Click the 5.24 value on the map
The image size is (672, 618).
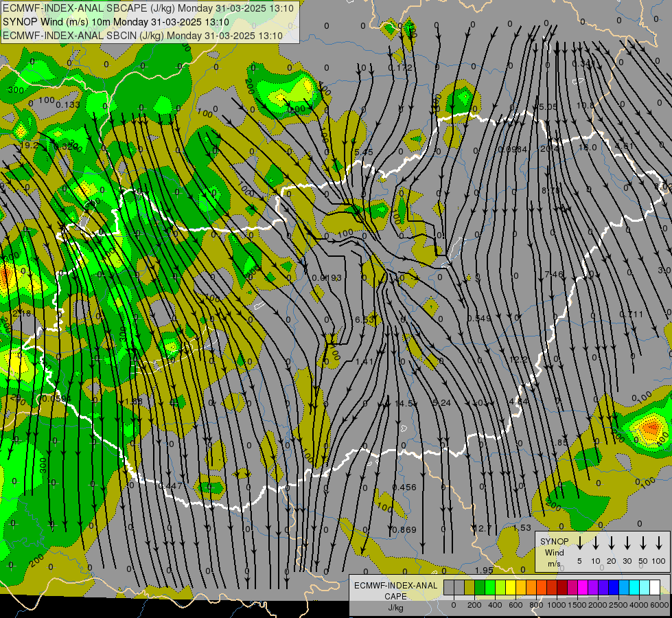(x=441, y=402)
